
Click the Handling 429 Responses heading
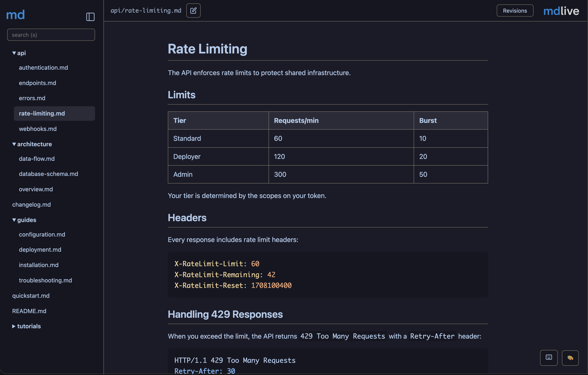point(225,314)
